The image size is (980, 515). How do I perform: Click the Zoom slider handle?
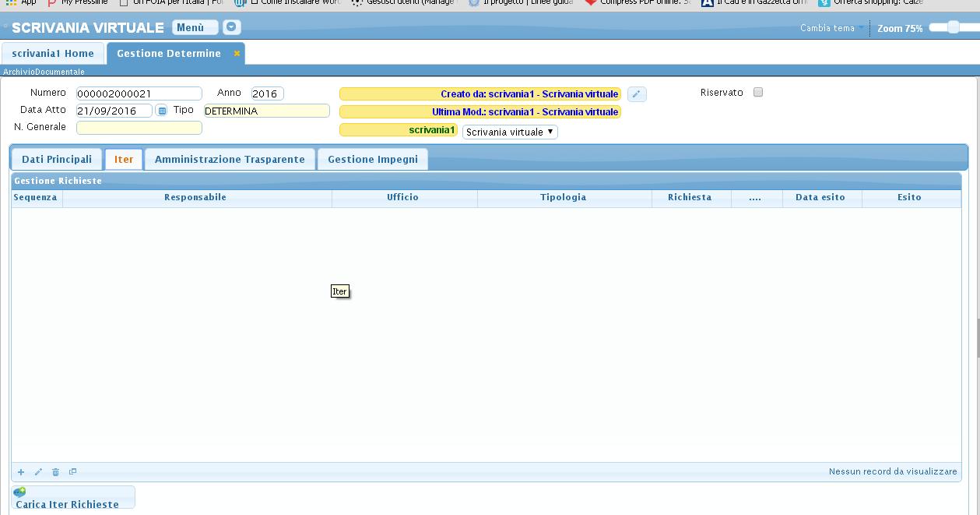pos(953,27)
